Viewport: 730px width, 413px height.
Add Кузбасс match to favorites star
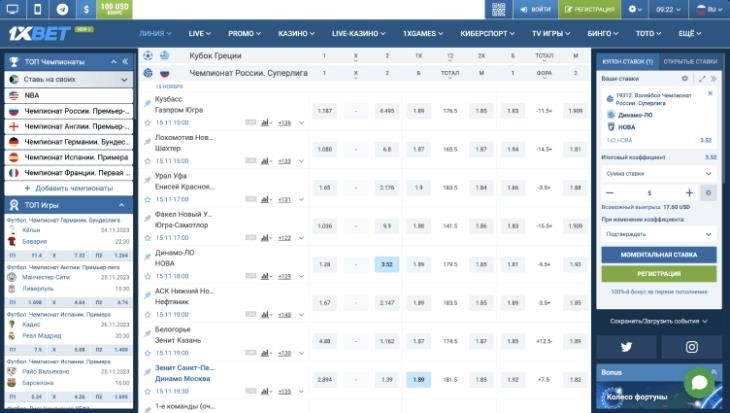point(148,123)
